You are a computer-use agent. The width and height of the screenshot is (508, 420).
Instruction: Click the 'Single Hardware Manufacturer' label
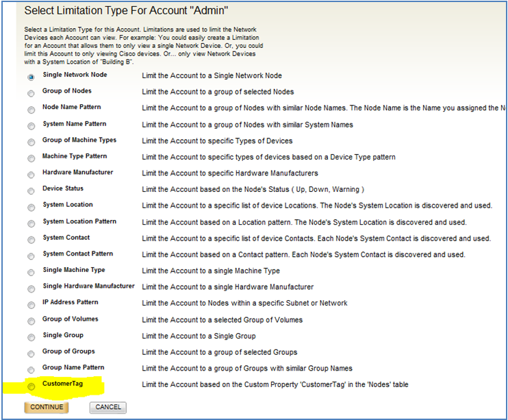point(89,286)
